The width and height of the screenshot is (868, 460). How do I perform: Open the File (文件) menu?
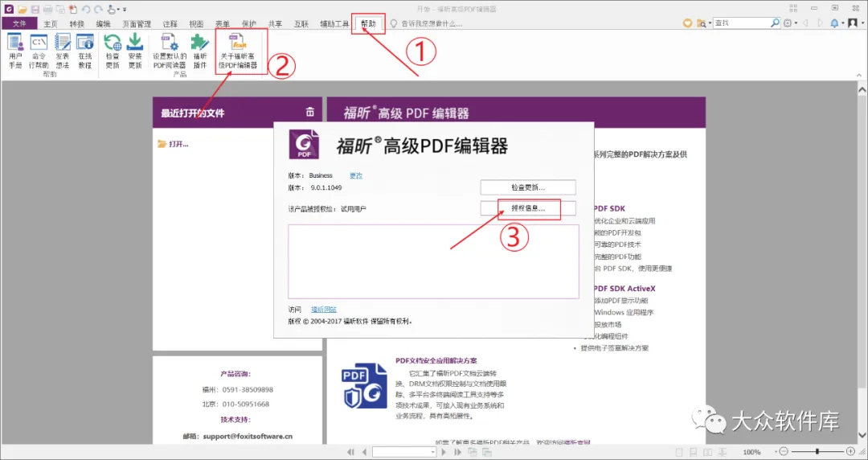19,23
